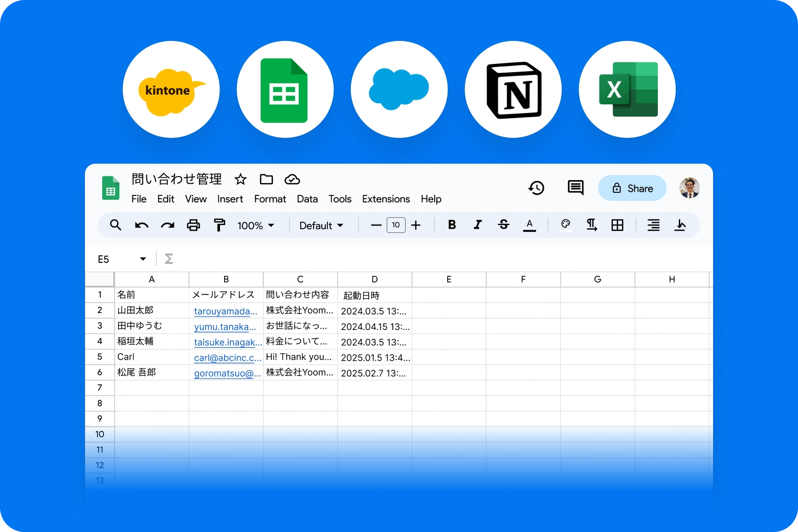
Task: Click the redo arrow icon
Action: [167, 225]
